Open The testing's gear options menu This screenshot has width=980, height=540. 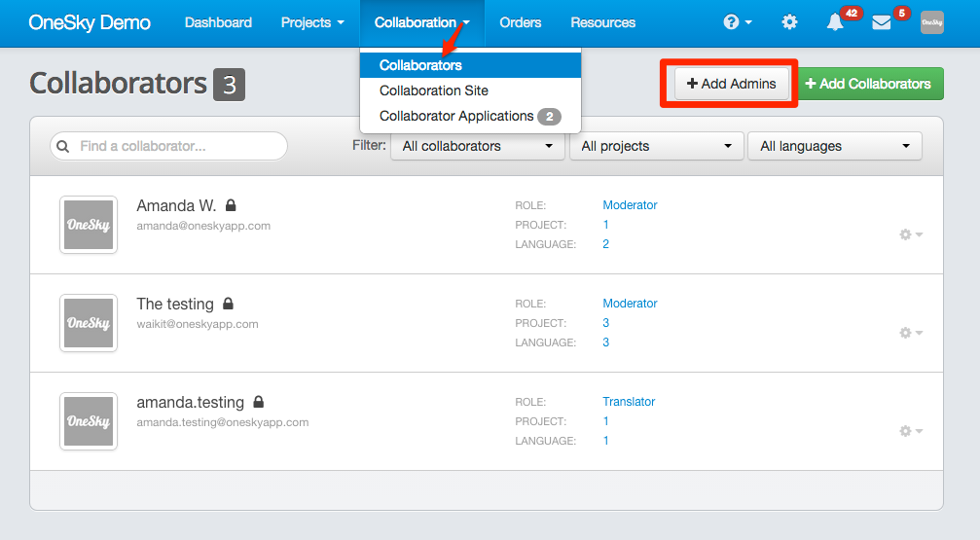point(911,333)
